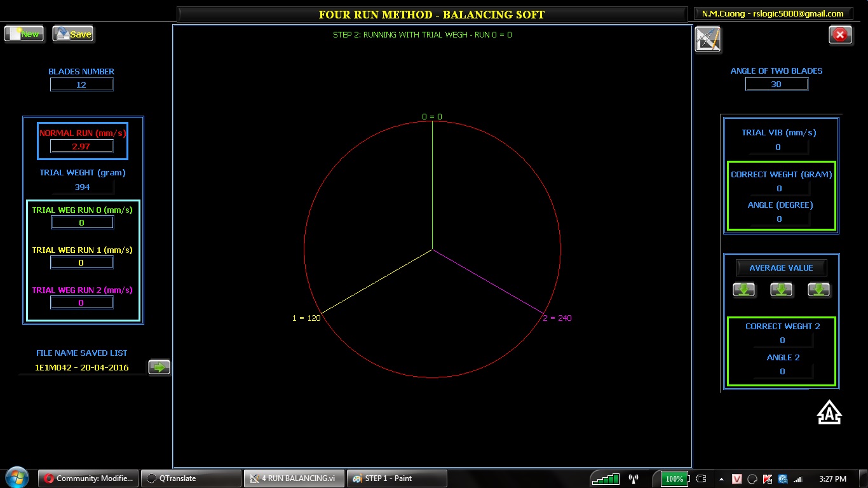Click the QTranslate round tray icon

752,479
